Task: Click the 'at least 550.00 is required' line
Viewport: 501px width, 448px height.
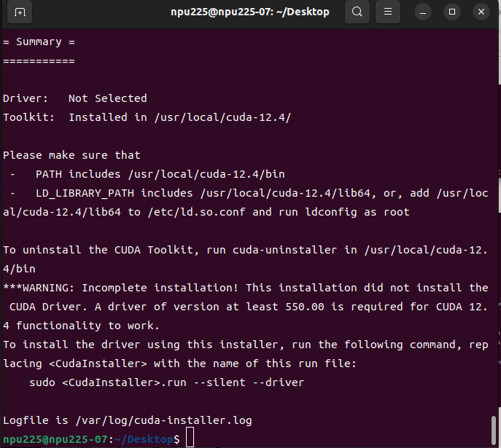Action: [x=249, y=307]
